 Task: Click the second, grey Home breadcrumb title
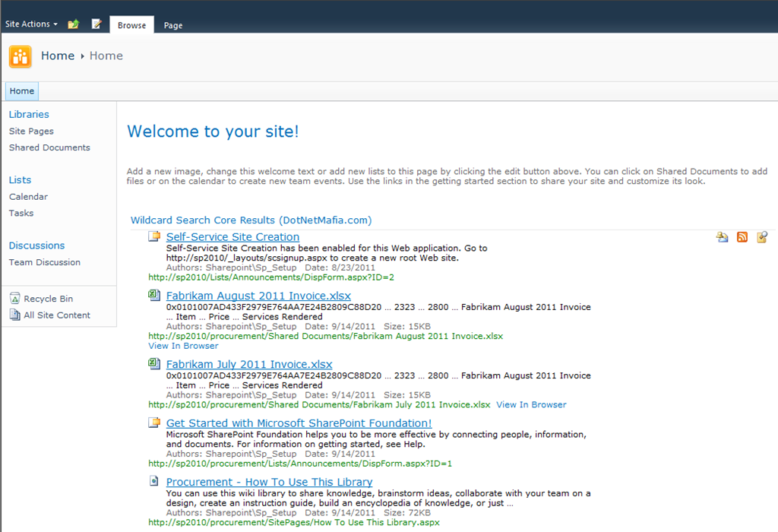tap(106, 55)
